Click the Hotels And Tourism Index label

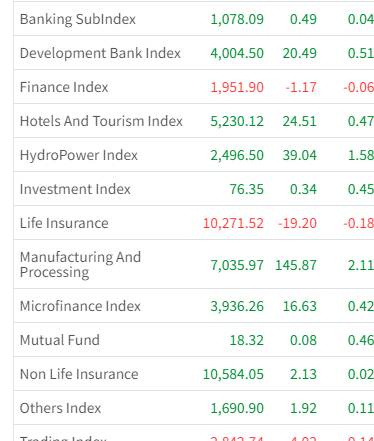pos(101,121)
